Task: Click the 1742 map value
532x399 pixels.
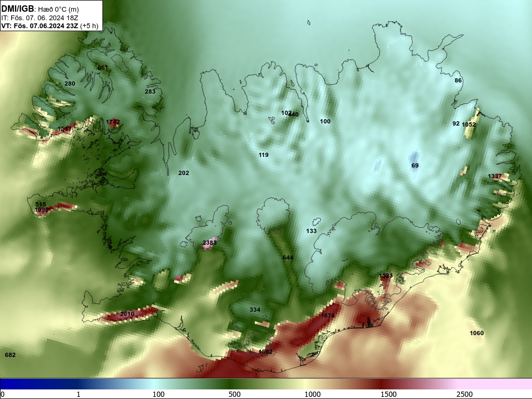Action: [113, 122]
